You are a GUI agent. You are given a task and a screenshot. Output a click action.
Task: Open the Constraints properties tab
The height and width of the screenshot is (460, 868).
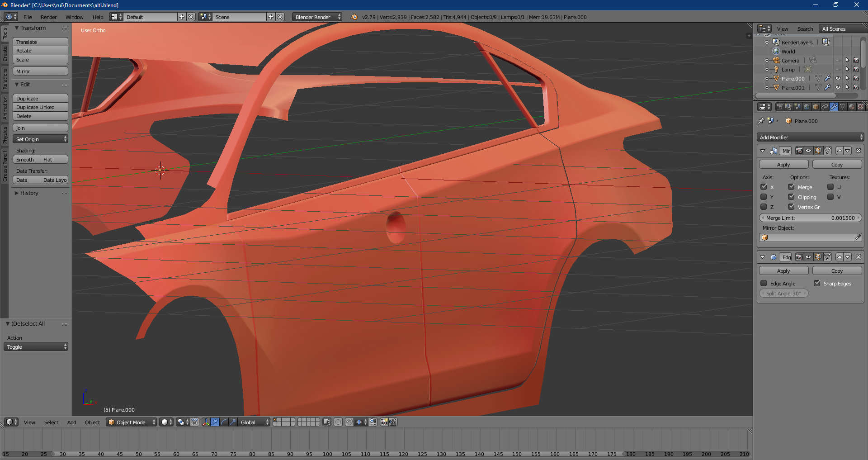(825, 107)
